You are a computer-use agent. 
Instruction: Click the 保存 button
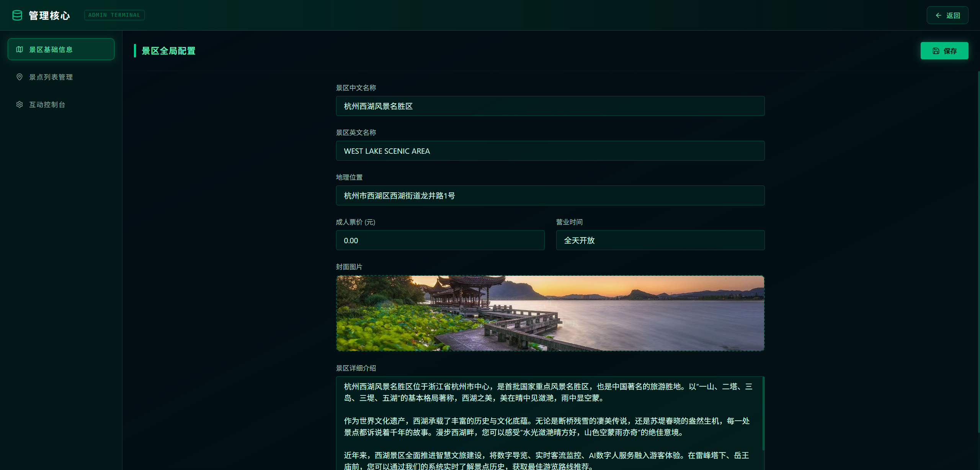coord(944,51)
